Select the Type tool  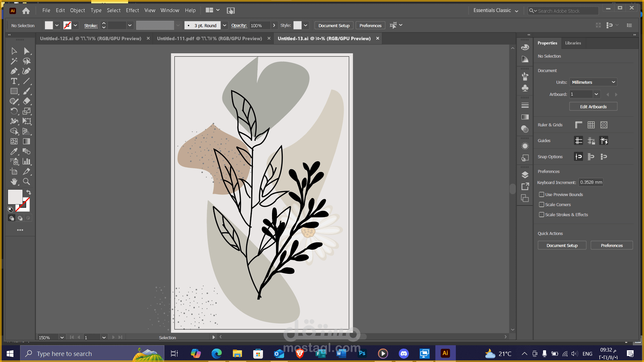(x=14, y=81)
